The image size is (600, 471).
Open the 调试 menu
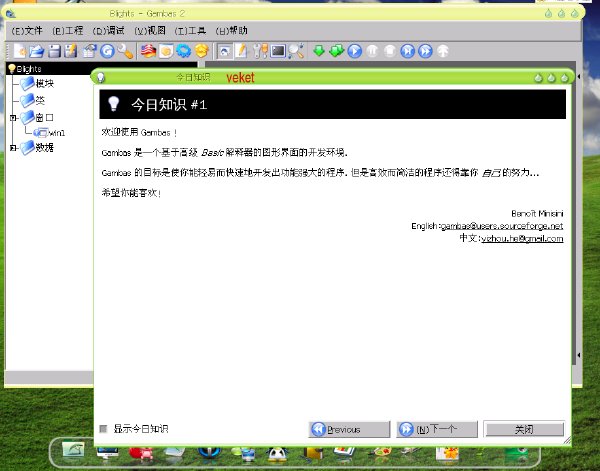(x=108, y=31)
